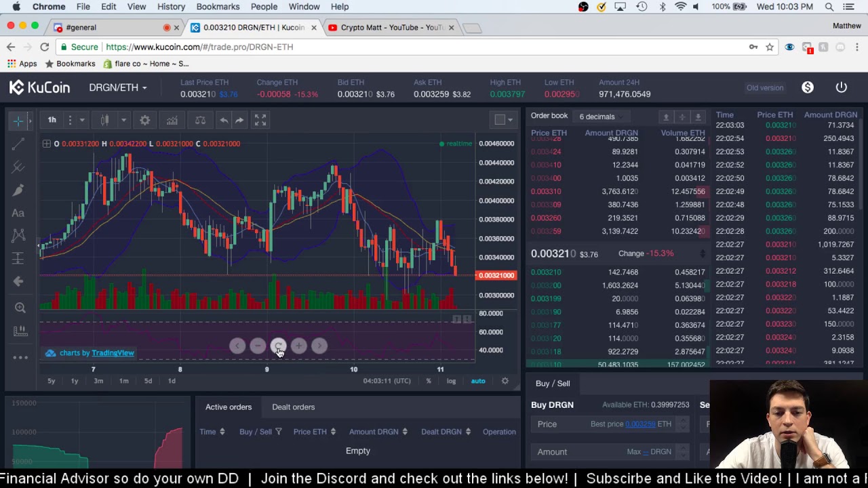Click the Amount input field
868x488 pixels.
[610, 452]
